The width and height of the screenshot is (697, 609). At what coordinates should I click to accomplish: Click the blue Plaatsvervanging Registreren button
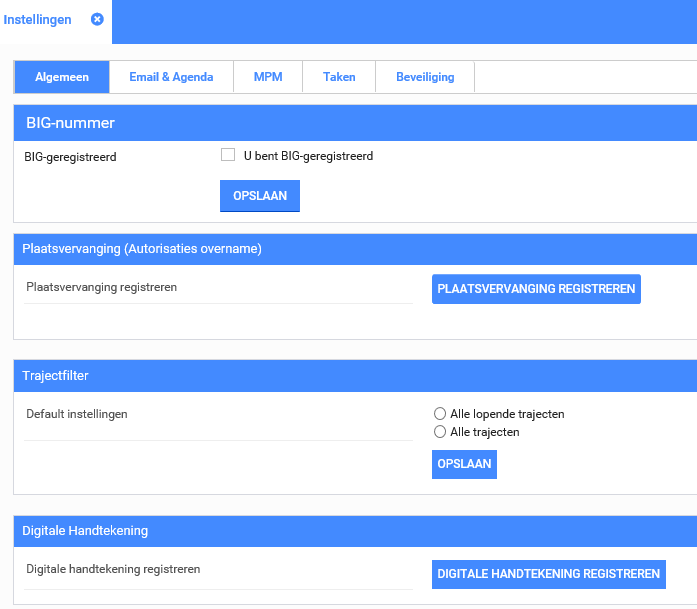tap(536, 289)
